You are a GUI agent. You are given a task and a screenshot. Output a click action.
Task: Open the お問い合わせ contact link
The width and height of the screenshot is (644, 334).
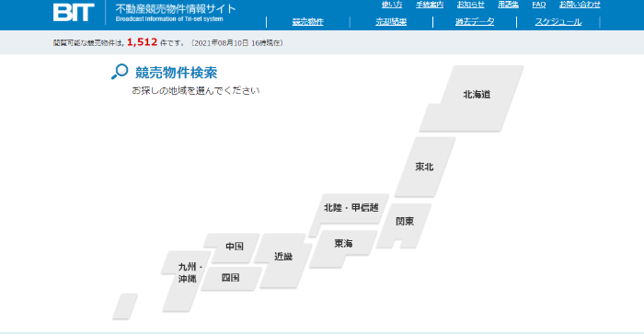pyautogui.click(x=580, y=5)
